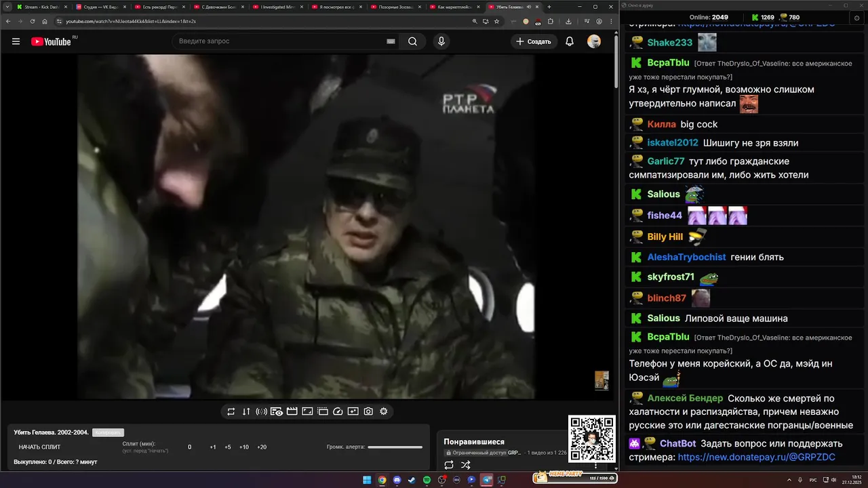Open Spotify from the taskbar
This screenshot has height=488, width=868.
pos(427,480)
